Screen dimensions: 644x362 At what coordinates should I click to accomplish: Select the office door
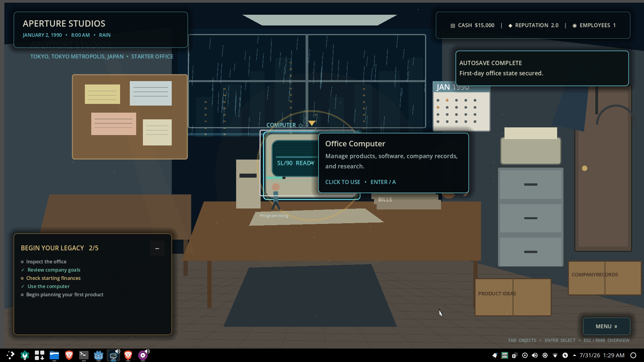click(x=603, y=168)
